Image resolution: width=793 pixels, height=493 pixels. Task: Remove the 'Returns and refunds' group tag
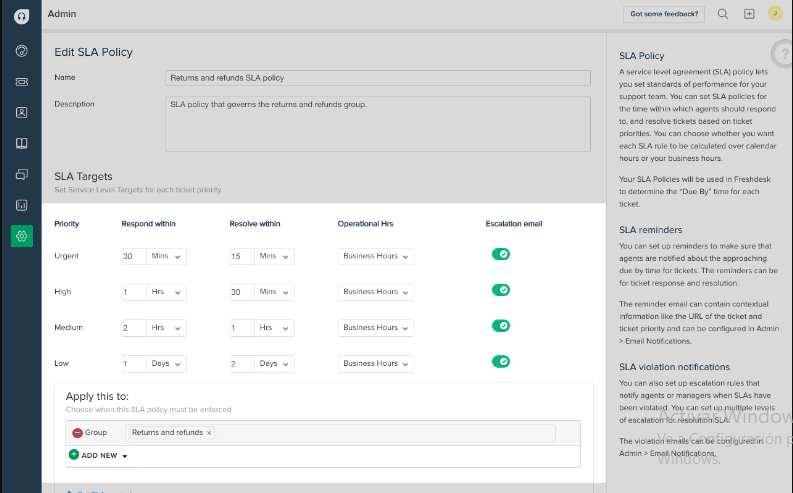point(209,433)
